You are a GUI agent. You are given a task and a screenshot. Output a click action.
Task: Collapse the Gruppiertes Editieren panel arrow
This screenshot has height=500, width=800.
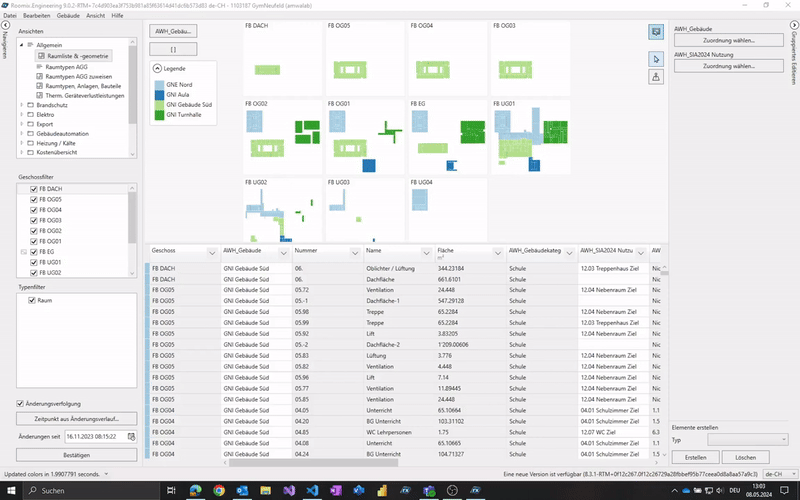point(793,24)
